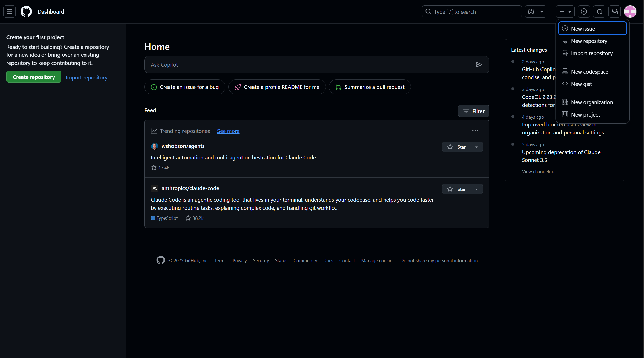Image resolution: width=644 pixels, height=358 pixels.
Task: Expand star list dropdown for wshobson/agents
Action: 477,147
